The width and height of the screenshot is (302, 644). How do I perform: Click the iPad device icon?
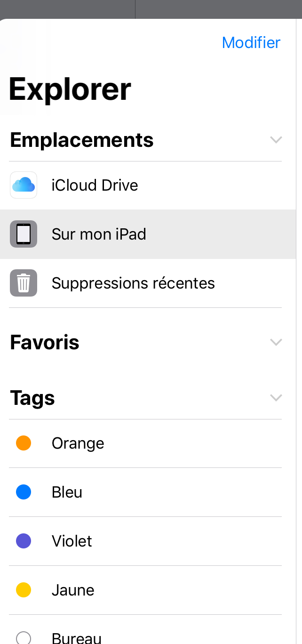[24, 234]
